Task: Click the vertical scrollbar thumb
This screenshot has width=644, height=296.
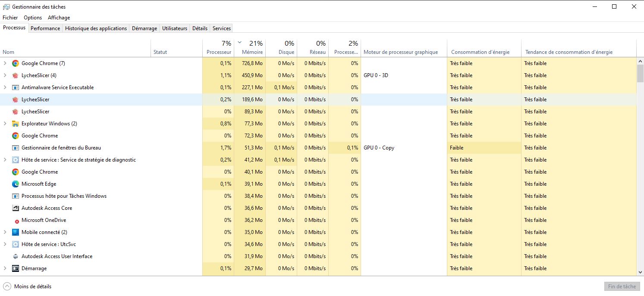Action: pyautogui.click(x=640, y=73)
